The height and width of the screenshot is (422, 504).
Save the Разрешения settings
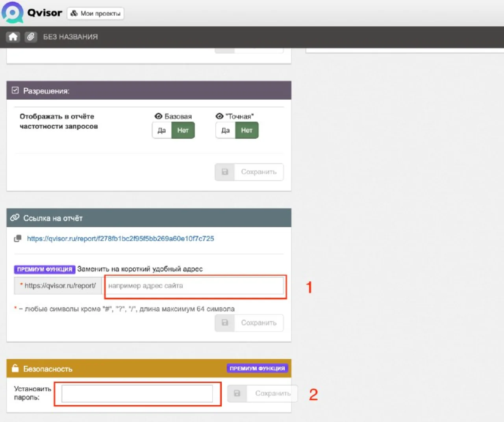pyautogui.click(x=249, y=172)
